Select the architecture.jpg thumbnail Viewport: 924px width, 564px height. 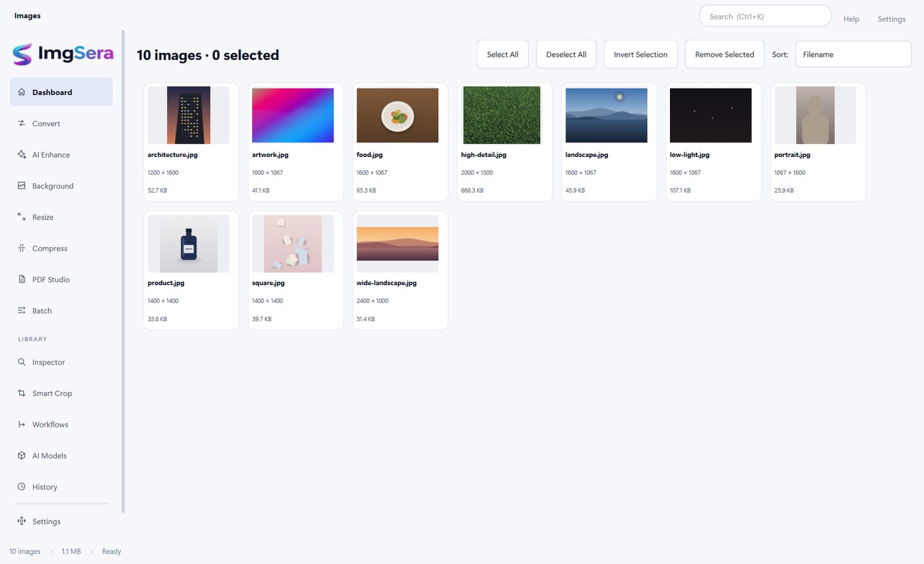tap(189, 115)
